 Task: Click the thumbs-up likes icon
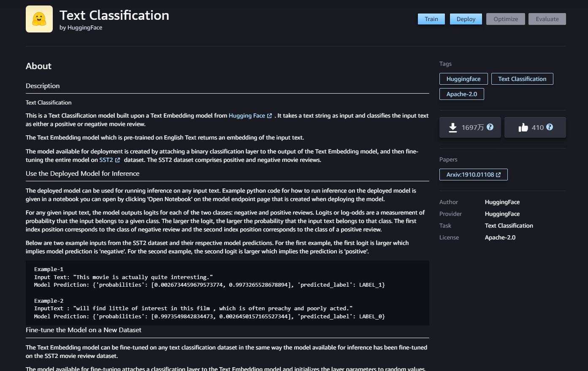pos(523,127)
